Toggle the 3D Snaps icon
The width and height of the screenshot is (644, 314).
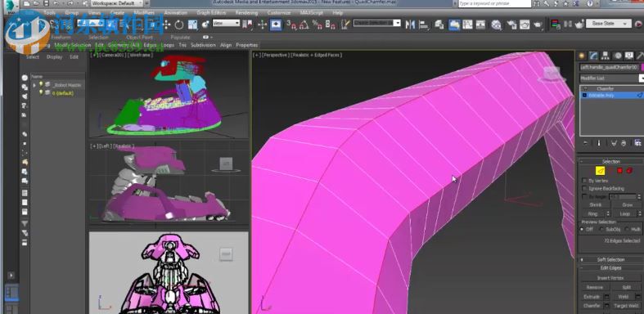(x=291, y=25)
